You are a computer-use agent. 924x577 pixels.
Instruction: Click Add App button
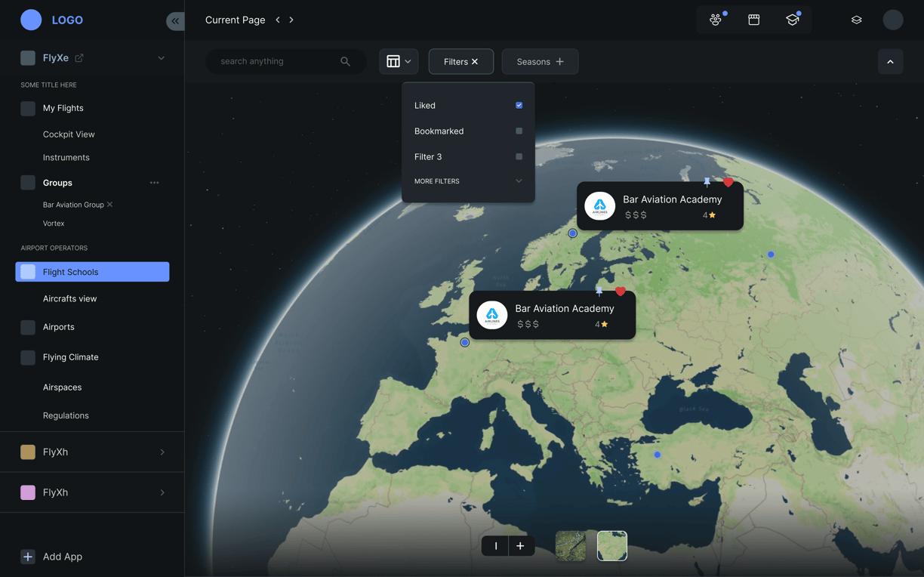[x=52, y=557]
